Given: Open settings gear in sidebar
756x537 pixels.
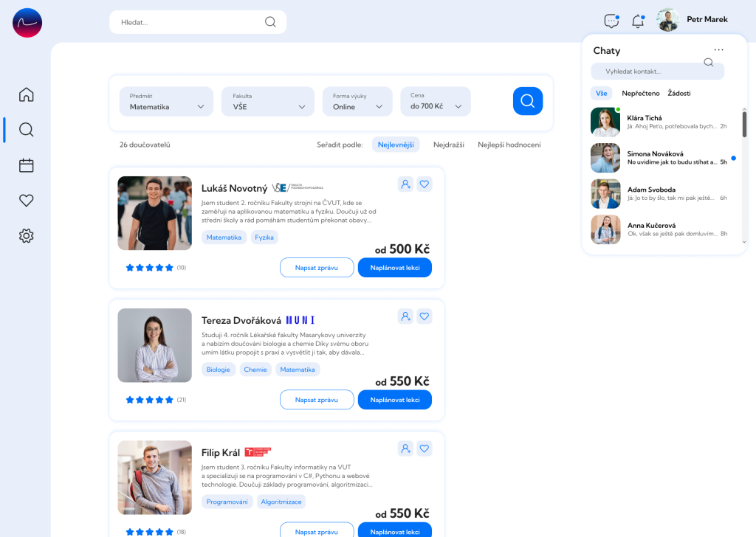Looking at the screenshot, I should (x=27, y=235).
